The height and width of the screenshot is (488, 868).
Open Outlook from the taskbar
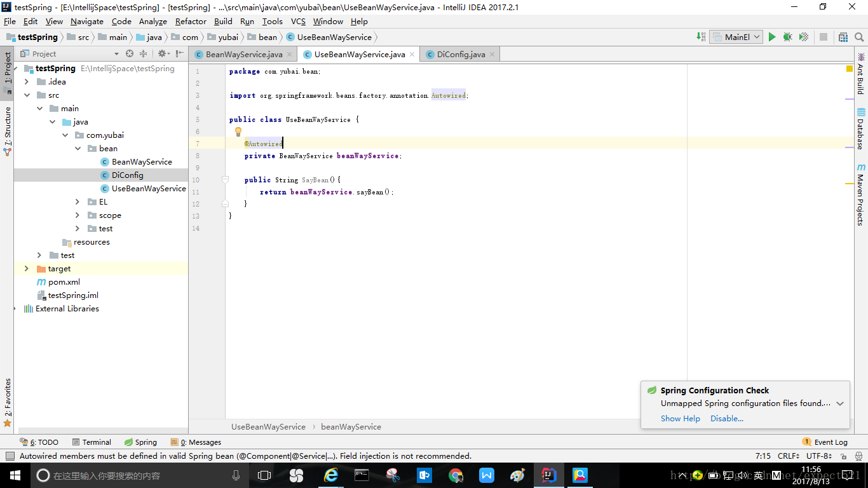(x=424, y=475)
